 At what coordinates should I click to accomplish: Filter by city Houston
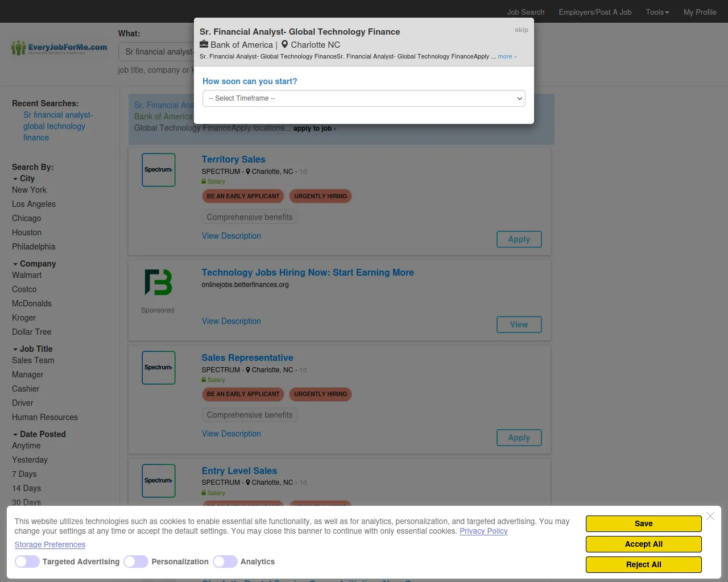(x=27, y=232)
